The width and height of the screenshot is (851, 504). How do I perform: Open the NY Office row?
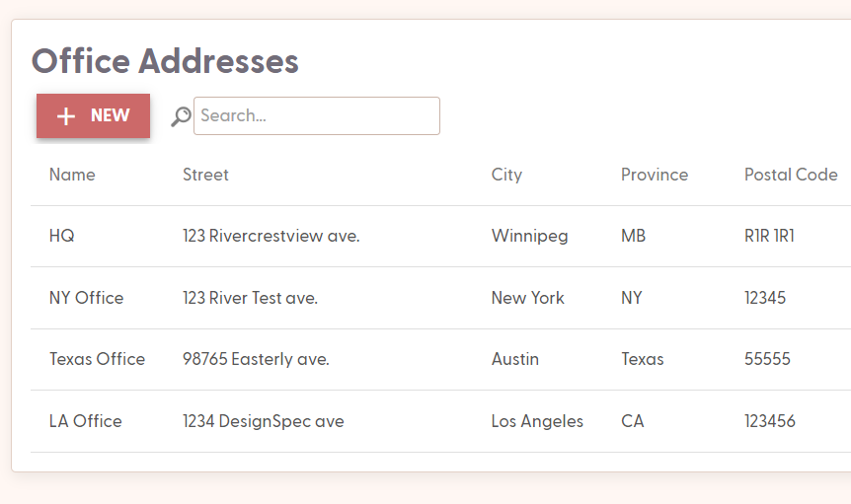[440, 298]
